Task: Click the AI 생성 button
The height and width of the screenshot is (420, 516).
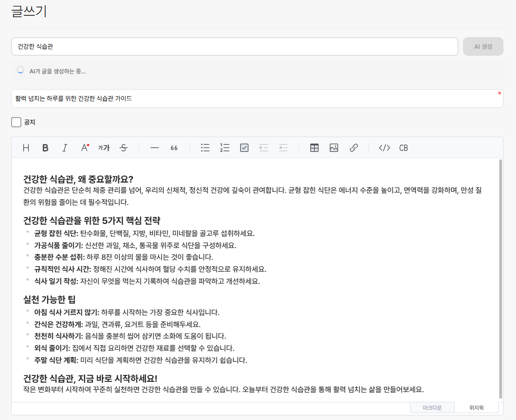Action: (x=483, y=46)
